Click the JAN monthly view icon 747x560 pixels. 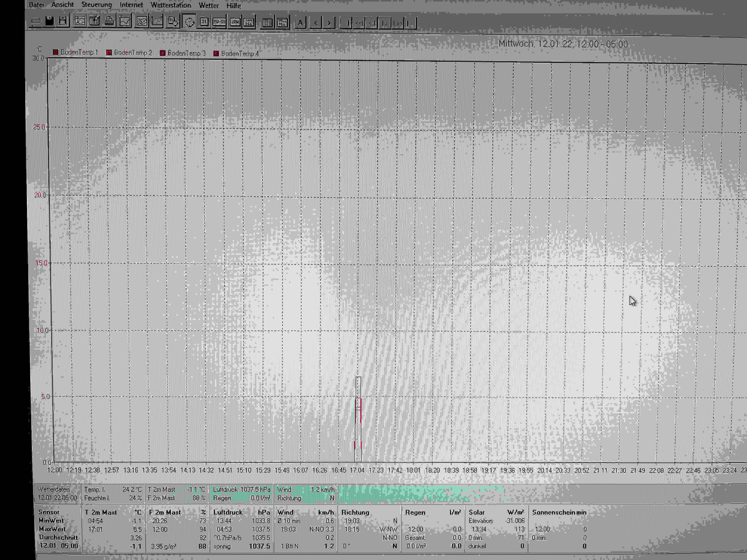click(235, 22)
